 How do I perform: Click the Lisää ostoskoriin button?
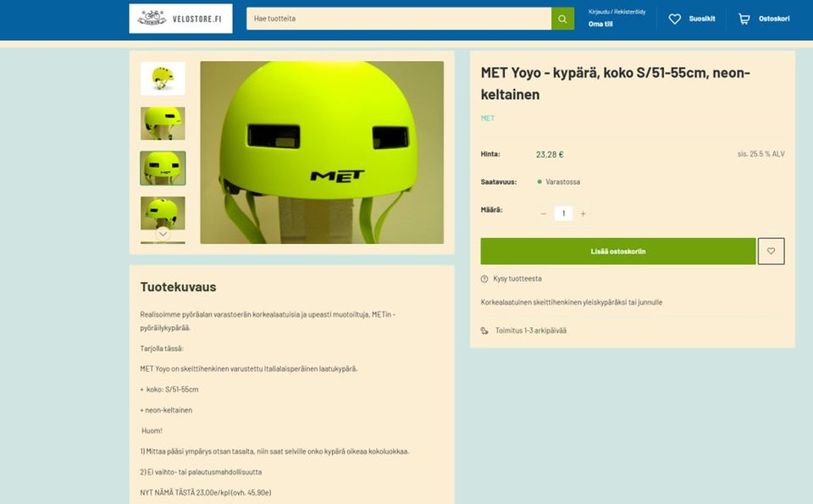[x=618, y=251]
